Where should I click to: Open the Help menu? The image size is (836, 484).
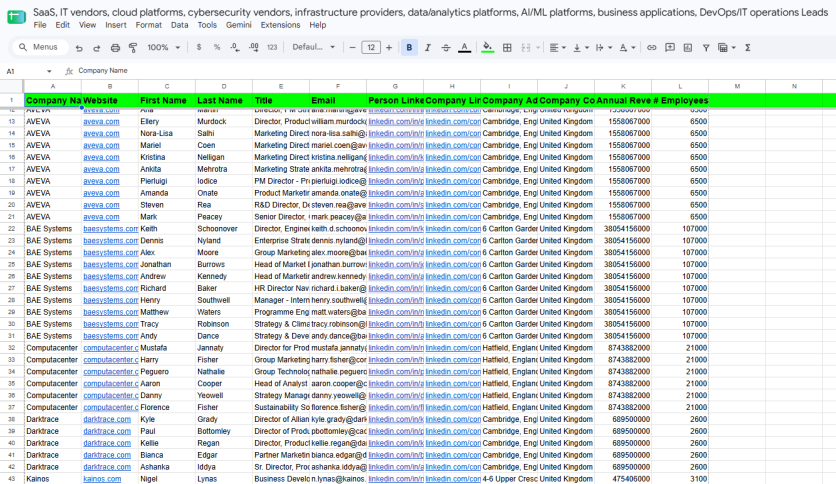click(x=317, y=25)
